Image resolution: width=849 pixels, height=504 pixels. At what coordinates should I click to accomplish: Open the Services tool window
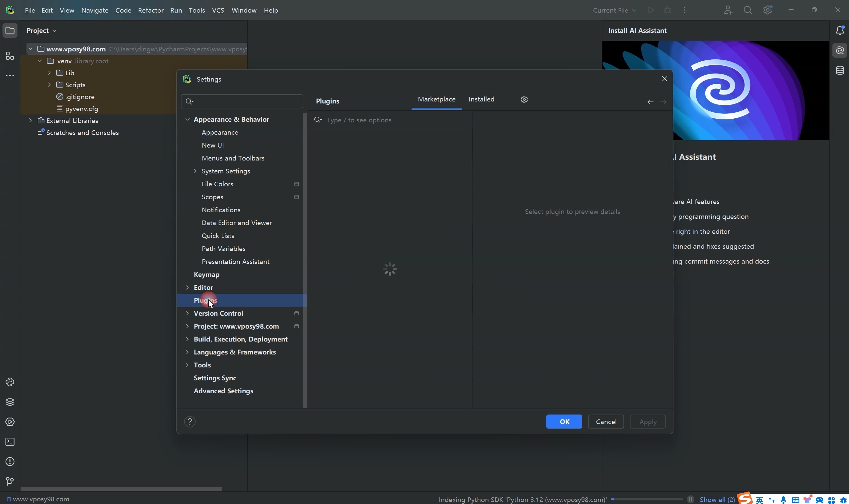coord(10,422)
